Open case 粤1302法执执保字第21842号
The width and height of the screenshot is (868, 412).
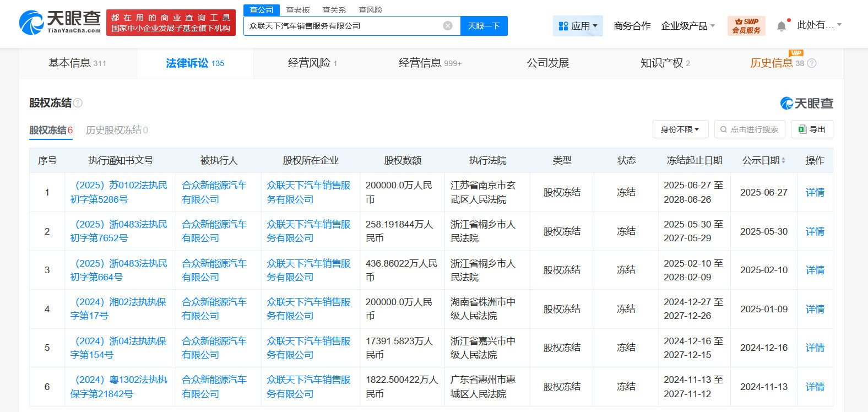click(x=119, y=387)
